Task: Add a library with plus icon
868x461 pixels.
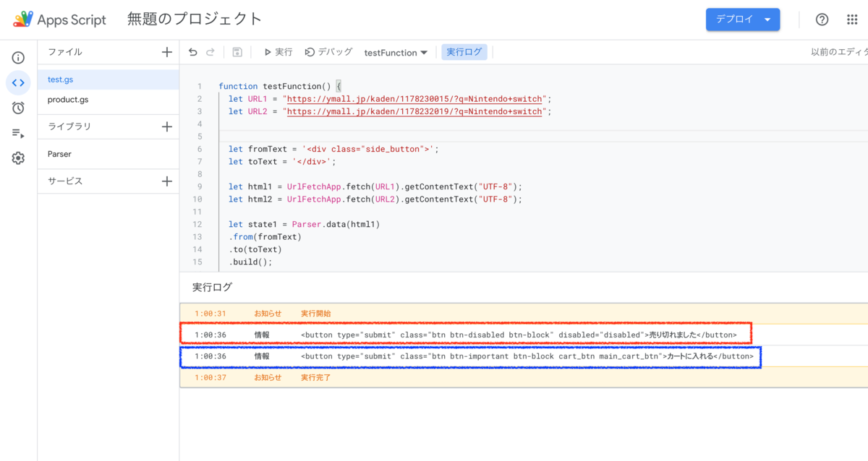Action: point(167,126)
